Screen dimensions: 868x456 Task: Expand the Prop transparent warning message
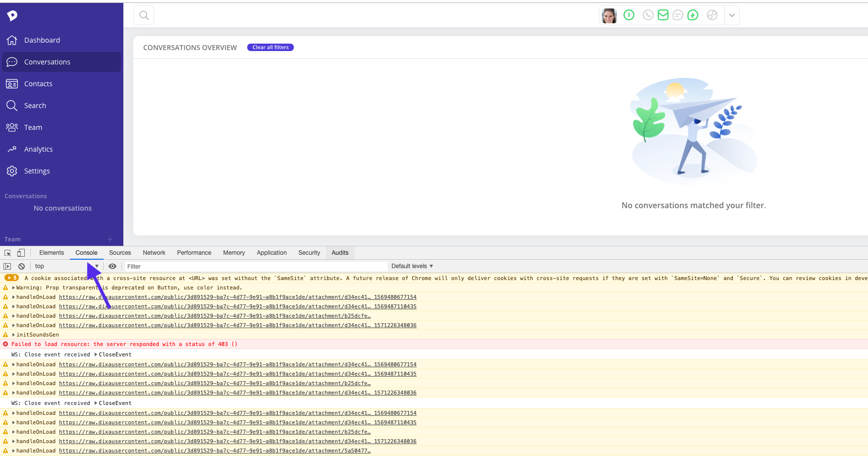click(14, 287)
